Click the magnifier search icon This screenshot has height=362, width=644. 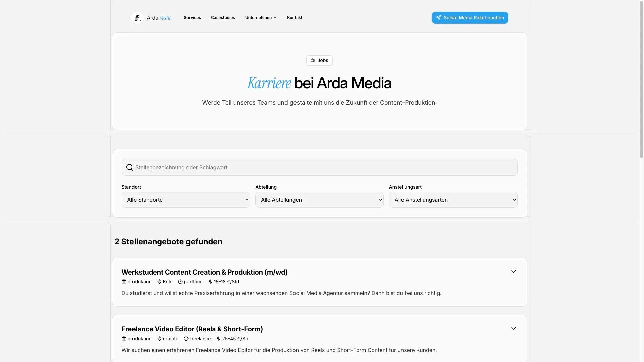point(130,167)
